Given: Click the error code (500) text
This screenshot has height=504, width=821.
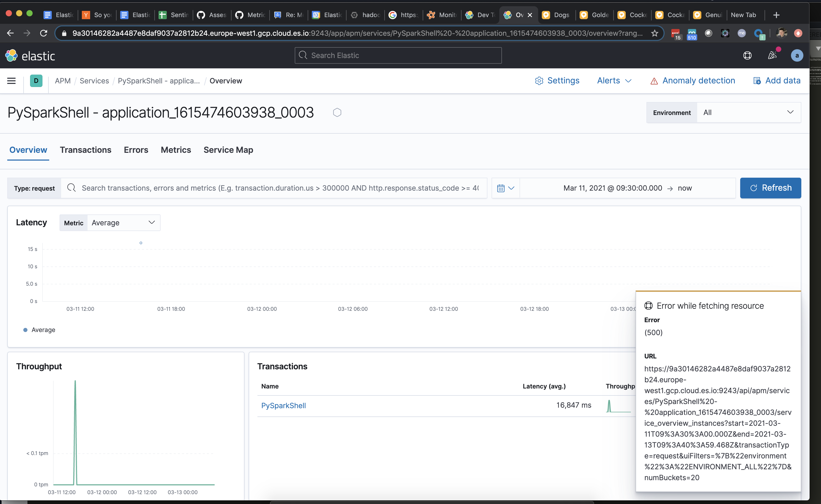Looking at the screenshot, I should tap(653, 332).
